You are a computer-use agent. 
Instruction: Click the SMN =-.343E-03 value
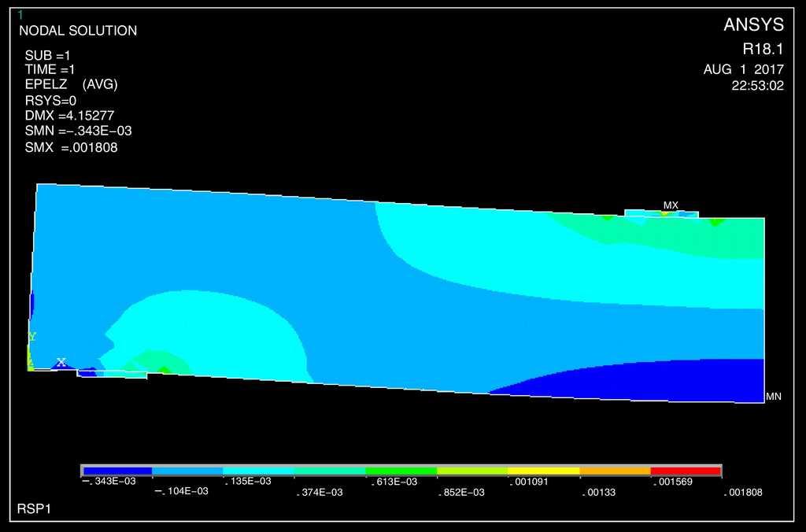coord(77,131)
